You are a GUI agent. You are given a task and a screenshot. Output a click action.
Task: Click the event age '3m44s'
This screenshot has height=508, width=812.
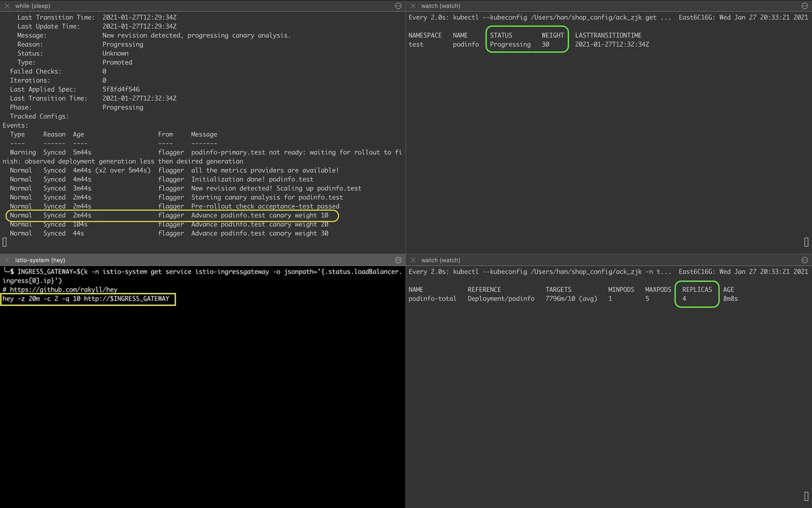click(82, 189)
